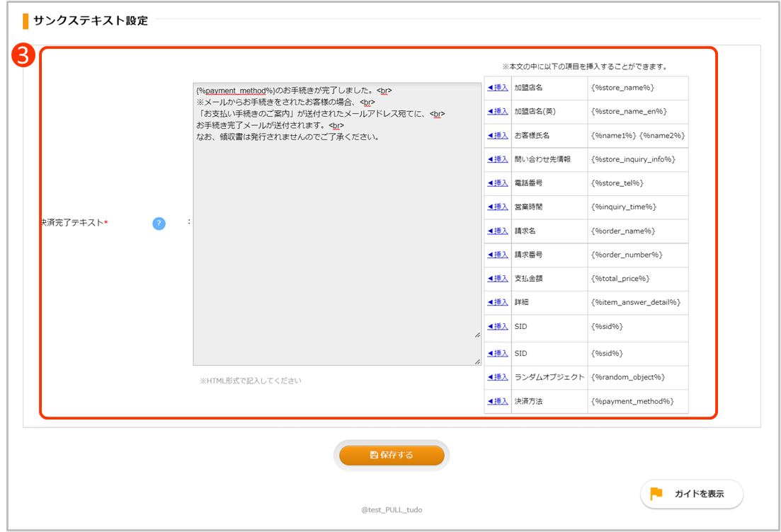Viewport: 781px width, 532px height.
Task: Insert the 加盟店名(英) store_name_en tag
Action: [x=498, y=112]
